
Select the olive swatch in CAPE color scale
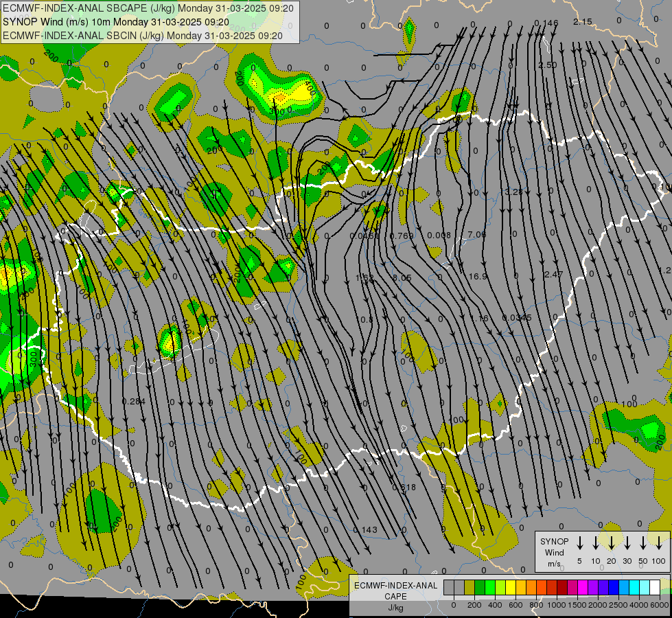click(470, 588)
